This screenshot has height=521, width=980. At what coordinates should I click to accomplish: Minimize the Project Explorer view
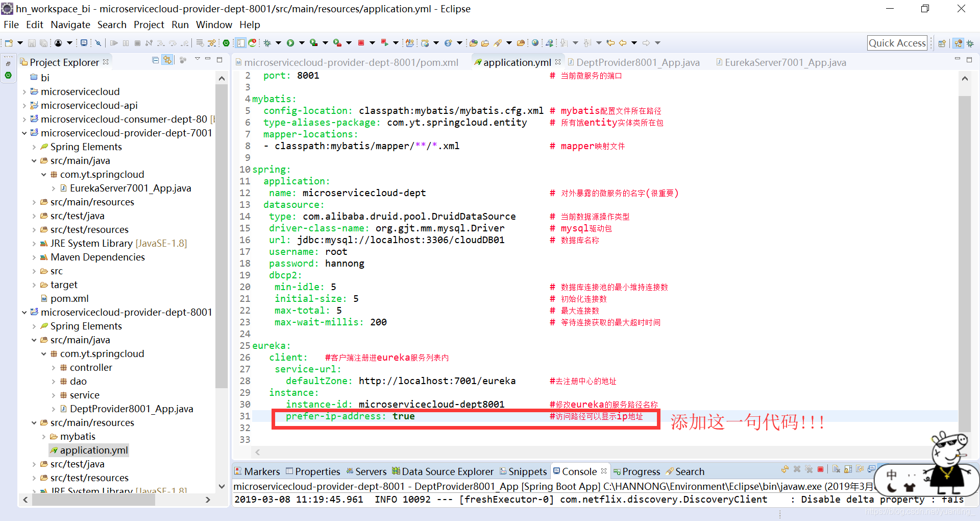(x=208, y=59)
